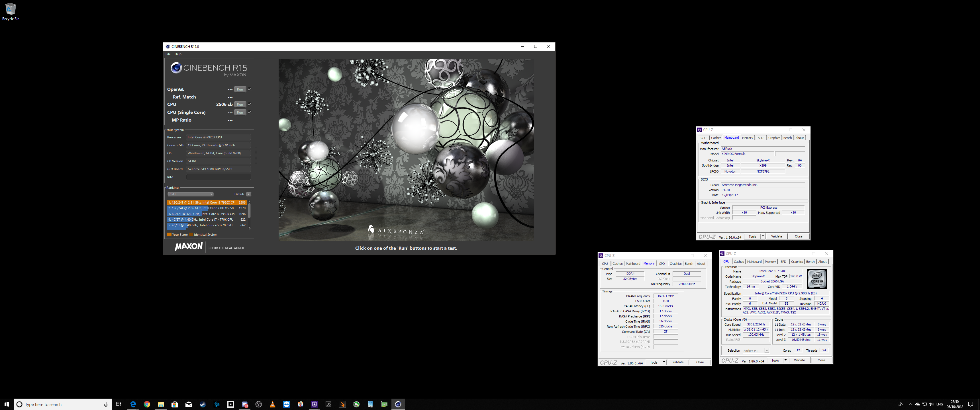The height and width of the screenshot is (410, 980).
Task: Open the Ranking CPU dropdown in Cinebench
Action: 191,194
